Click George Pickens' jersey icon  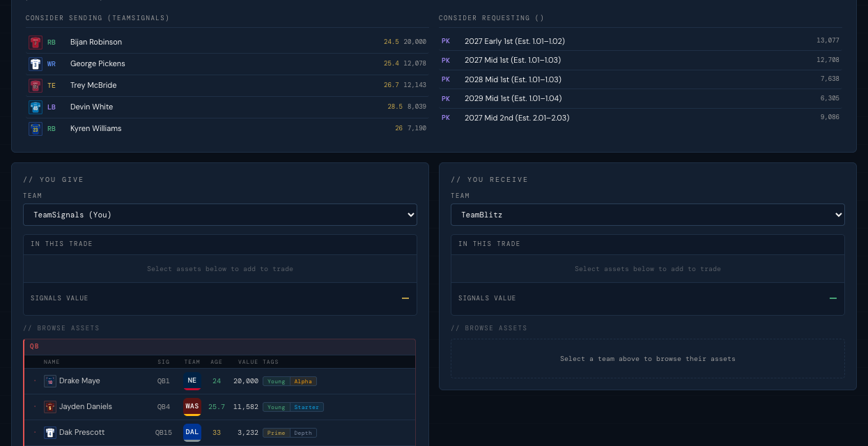[x=36, y=64]
